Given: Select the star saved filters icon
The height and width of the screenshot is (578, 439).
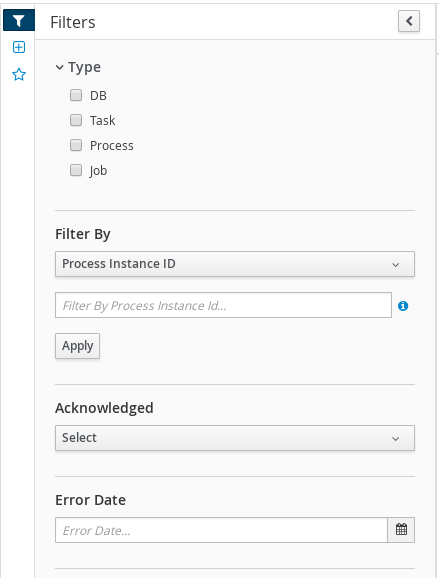Looking at the screenshot, I should 19,74.
